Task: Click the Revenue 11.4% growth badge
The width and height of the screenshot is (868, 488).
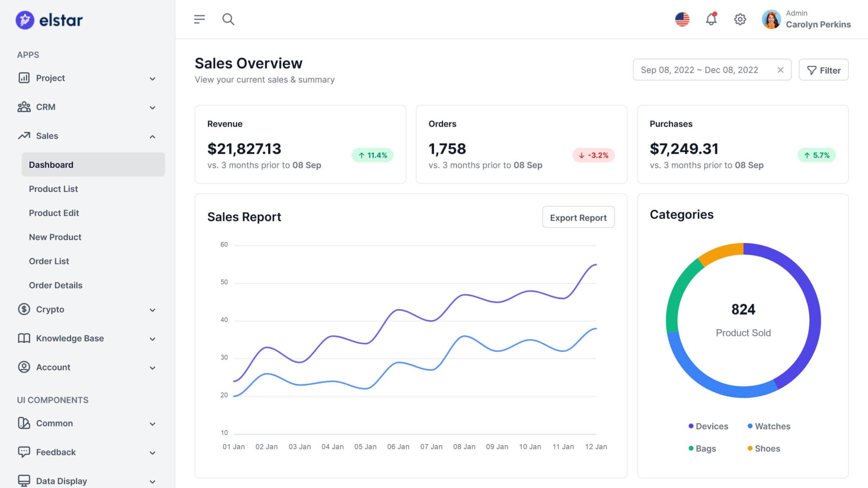Action: [x=373, y=155]
